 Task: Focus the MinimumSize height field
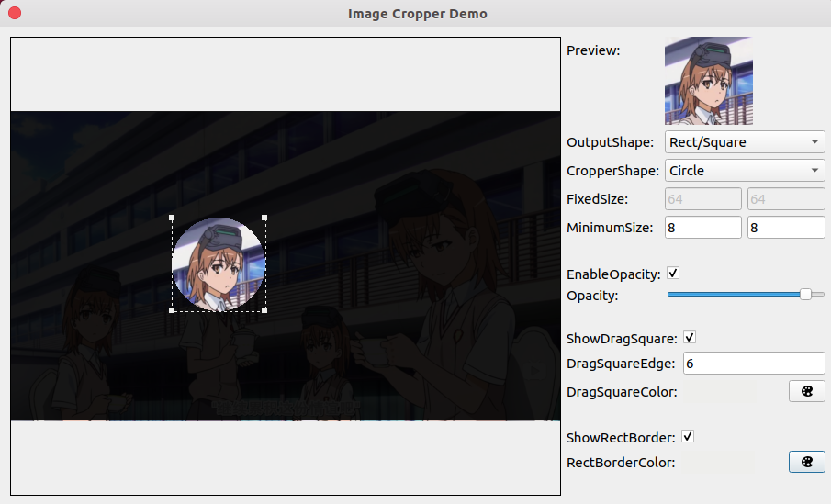[786, 228]
